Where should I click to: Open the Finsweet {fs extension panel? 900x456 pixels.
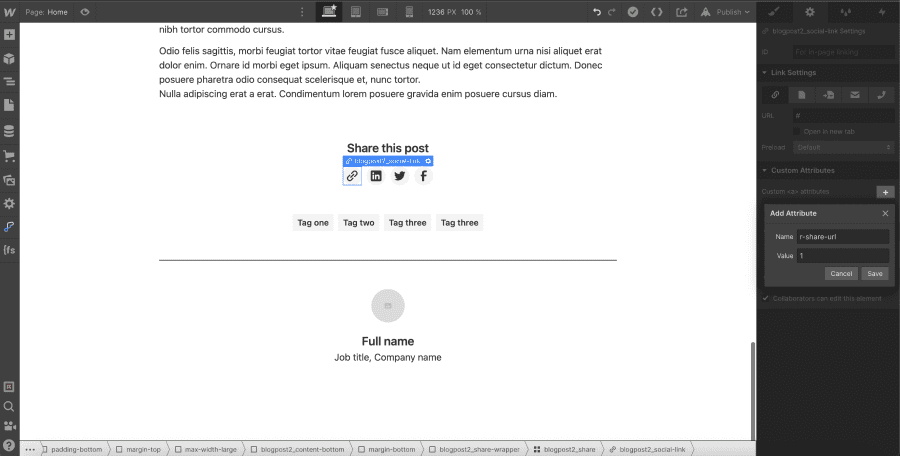click(x=9, y=250)
